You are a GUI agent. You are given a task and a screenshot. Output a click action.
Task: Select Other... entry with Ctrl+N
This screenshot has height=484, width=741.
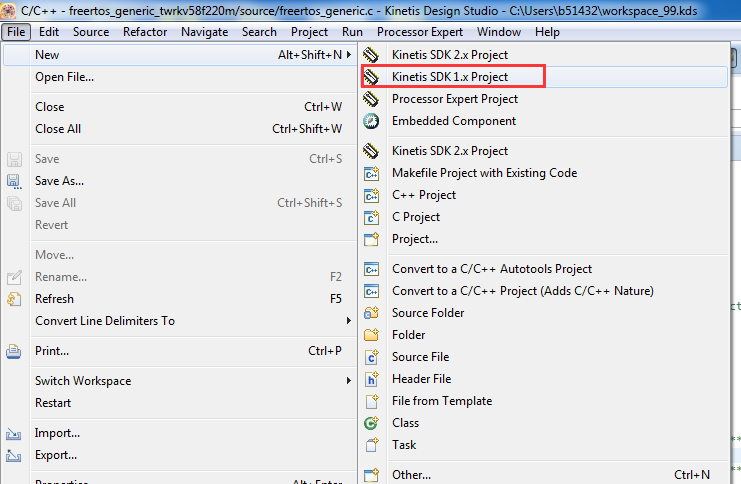[544, 475]
